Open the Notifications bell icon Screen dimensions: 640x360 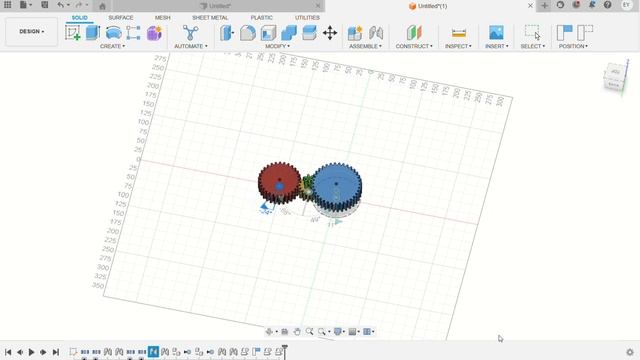tap(592, 5)
